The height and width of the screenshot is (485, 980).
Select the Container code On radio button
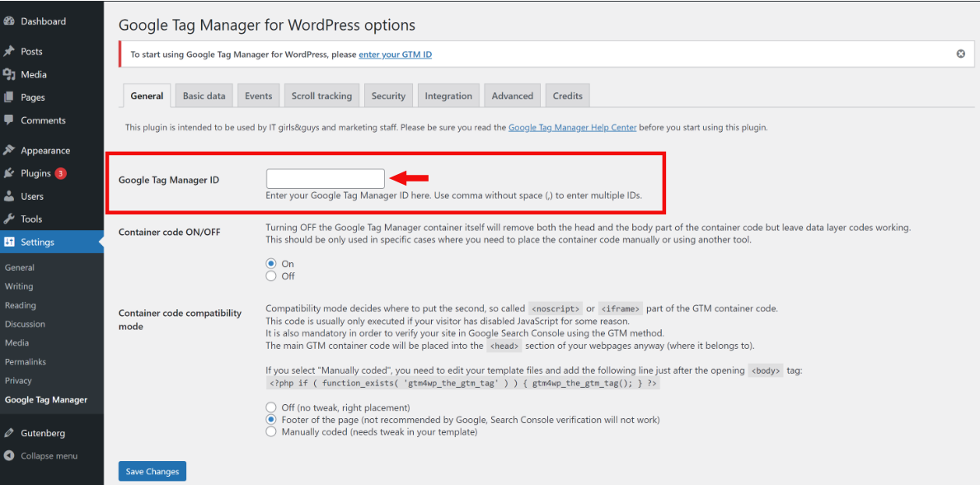271,264
